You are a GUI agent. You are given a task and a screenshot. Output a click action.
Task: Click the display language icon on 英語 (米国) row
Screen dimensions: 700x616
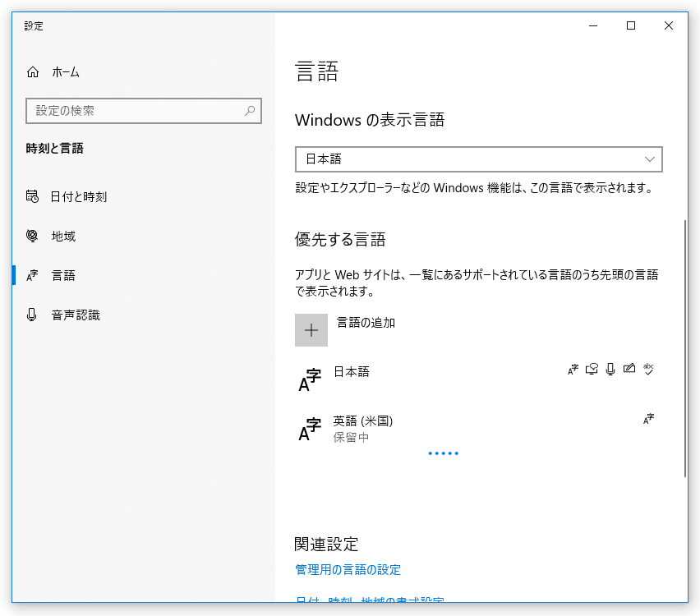coord(648,419)
